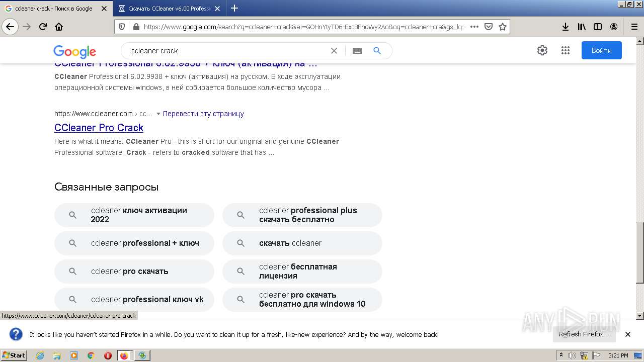The width and height of the screenshot is (644, 362).
Task: Launch Opera from the taskbar
Action: (x=108, y=355)
